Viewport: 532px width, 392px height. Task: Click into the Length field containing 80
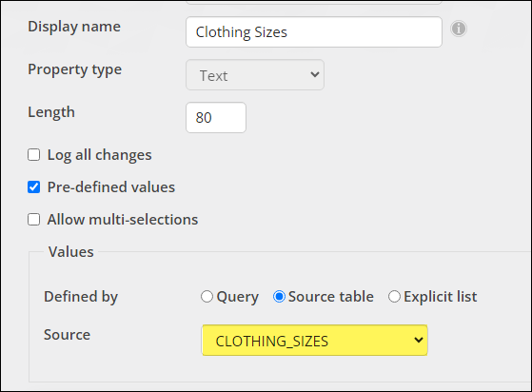click(x=216, y=118)
